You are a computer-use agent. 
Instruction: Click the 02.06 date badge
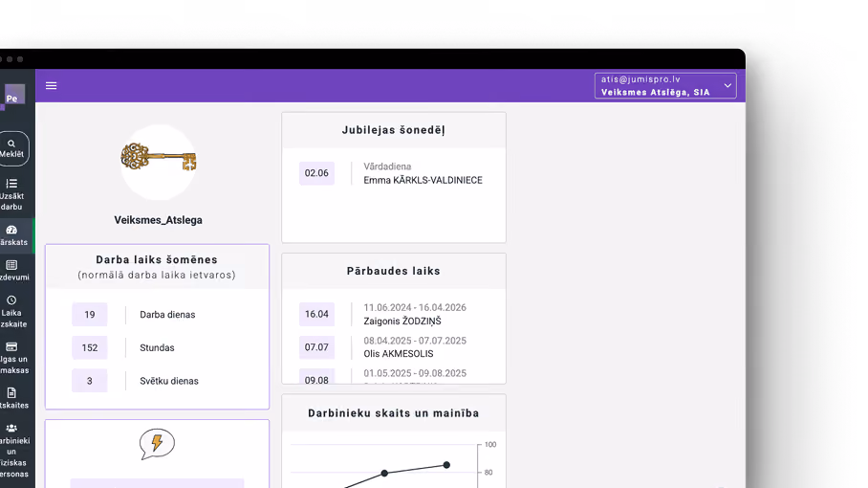pos(316,173)
